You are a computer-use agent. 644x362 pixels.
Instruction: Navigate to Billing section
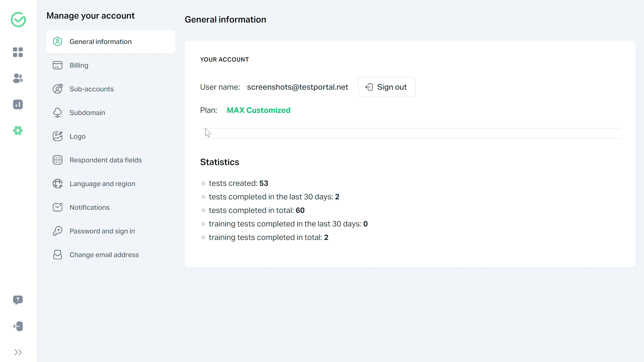pos(79,65)
